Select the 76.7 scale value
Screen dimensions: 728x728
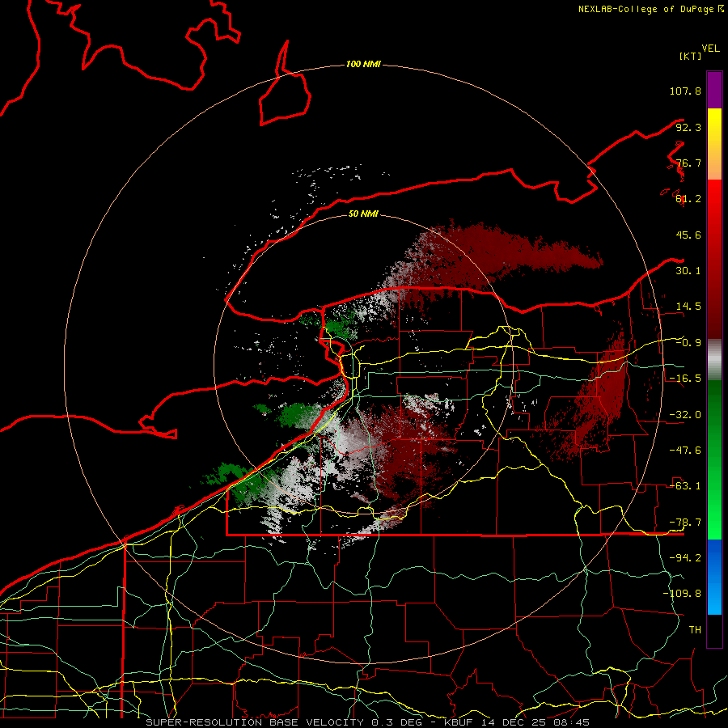pyautogui.click(x=688, y=163)
